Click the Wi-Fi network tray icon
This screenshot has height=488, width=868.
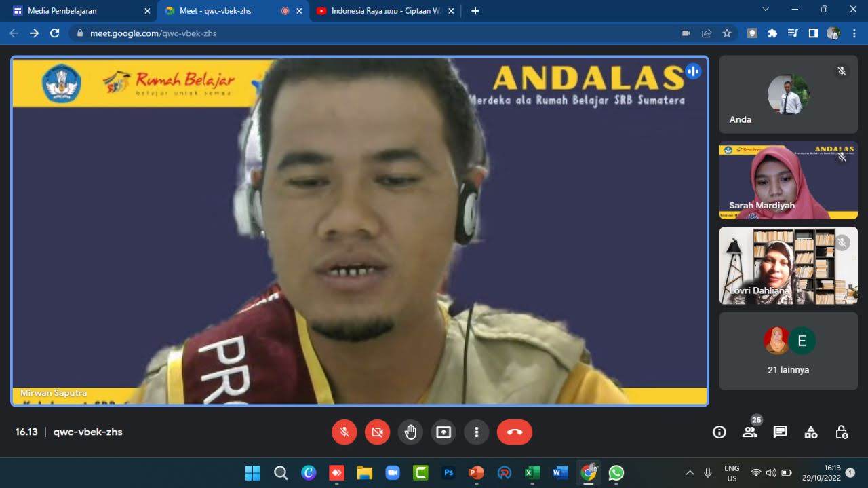755,472
